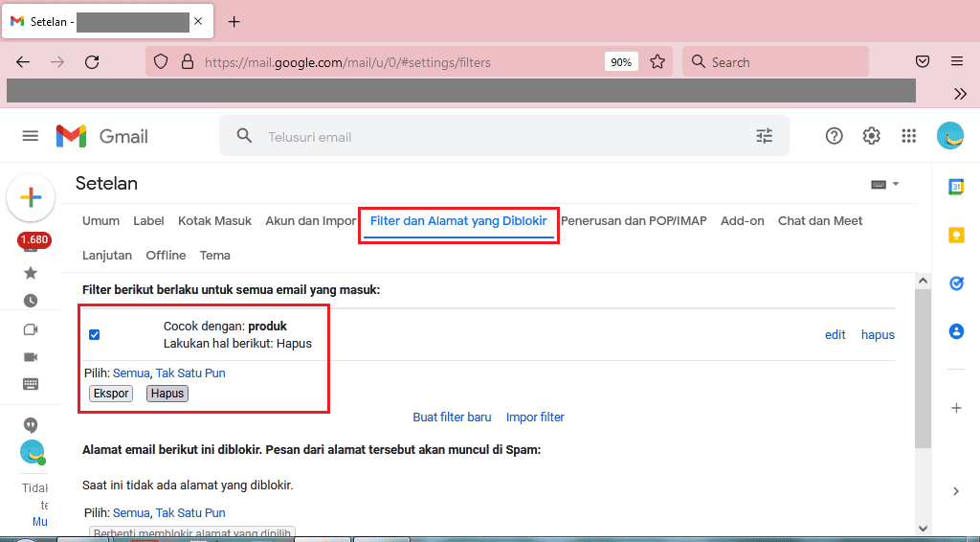Click settings page scrollbar down arrow
The image size is (980, 542).
tap(923, 529)
